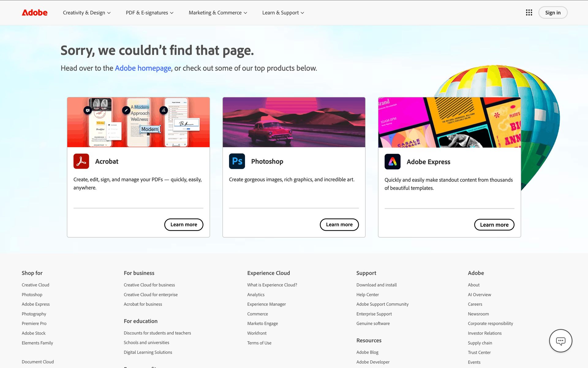Image resolution: width=588 pixels, height=368 pixels.
Task: Click the Sign in button
Action: pos(553,13)
